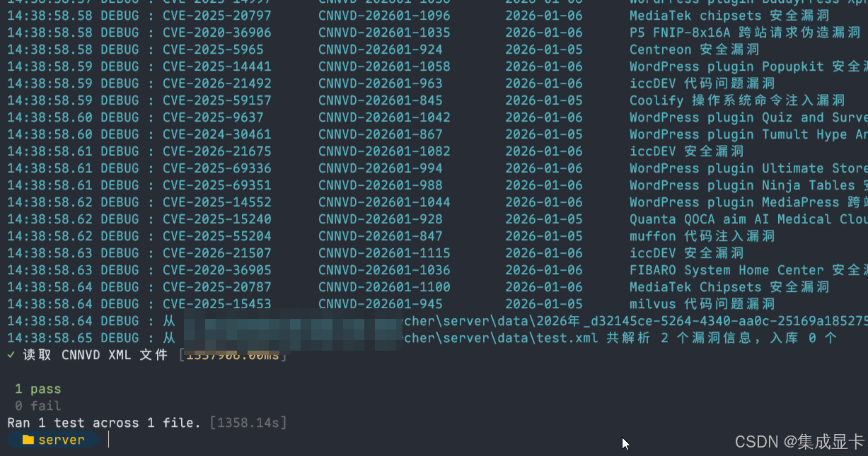Select WordPress plugin Quiz and Surve text
This screenshot has height=456, width=868.
748,117
